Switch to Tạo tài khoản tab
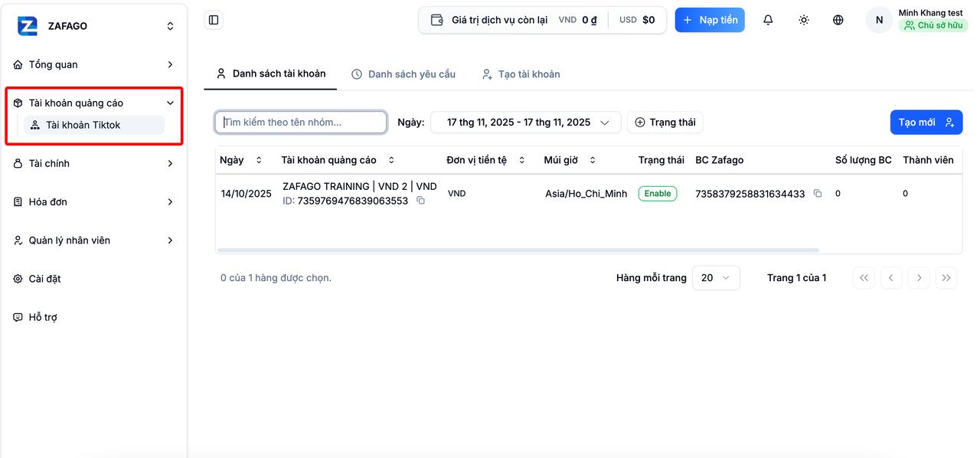 (x=521, y=74)
